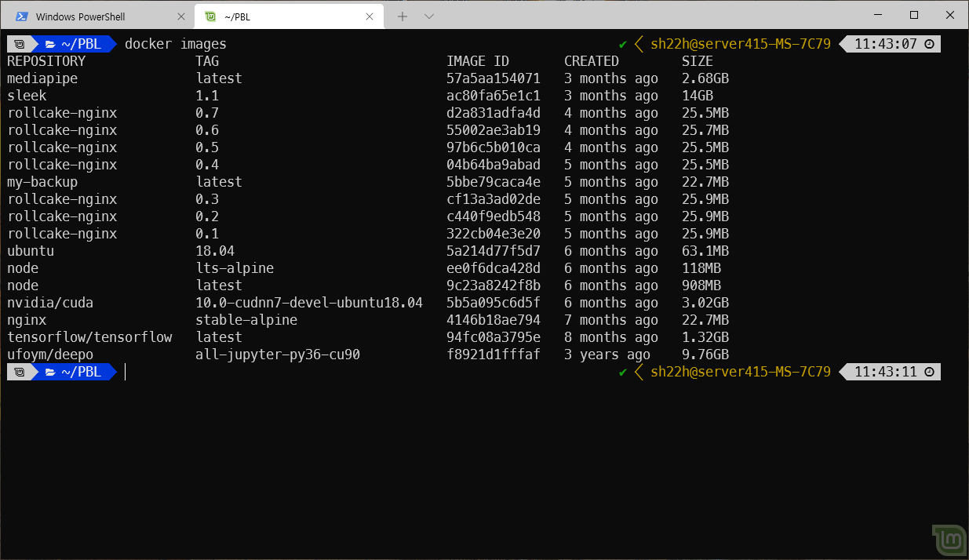This screenshot has width=969, height=560.
Task: Open a new tab with plus button
Action: tap(403, 16)
